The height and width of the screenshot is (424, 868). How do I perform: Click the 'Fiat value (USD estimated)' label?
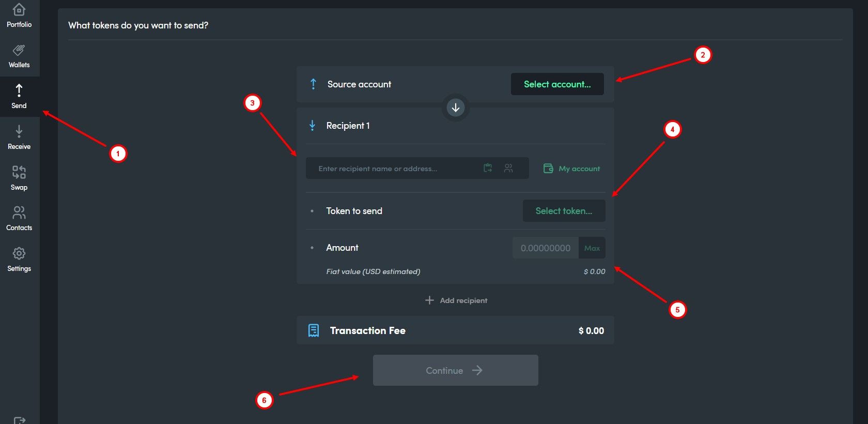(x=373, y=271)
